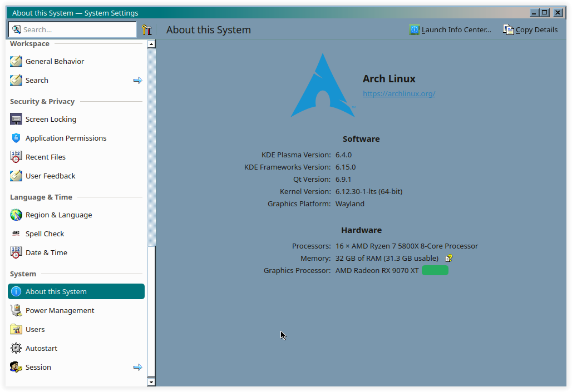This screenshot has width=572, height=392.
Task: Click the Search module icon under Workspace
Action: pos(16,80)
